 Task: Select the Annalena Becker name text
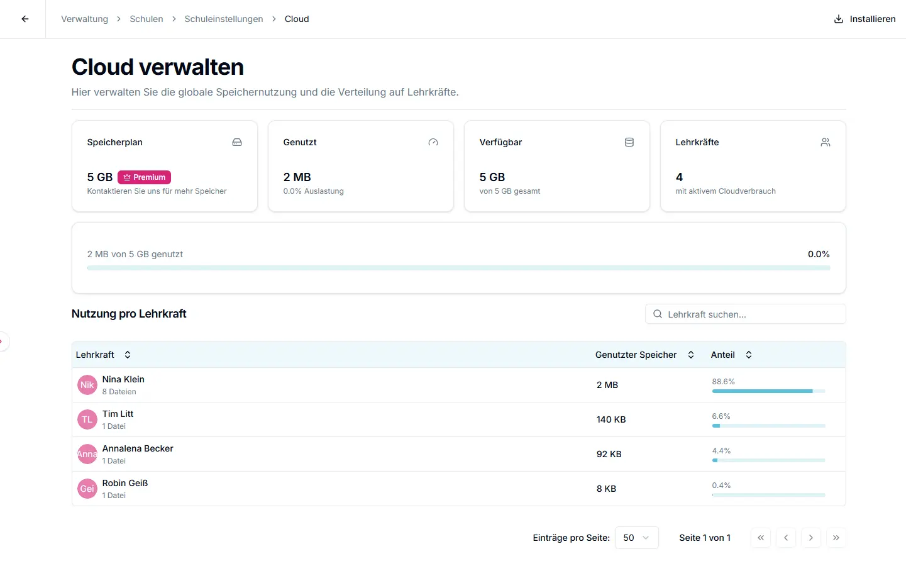point(138,448)
